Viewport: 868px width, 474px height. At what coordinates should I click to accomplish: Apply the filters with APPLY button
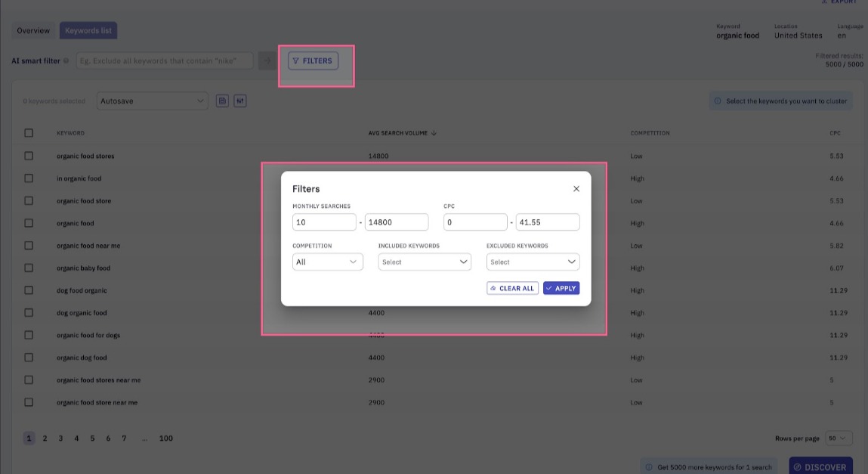[561, 288]
